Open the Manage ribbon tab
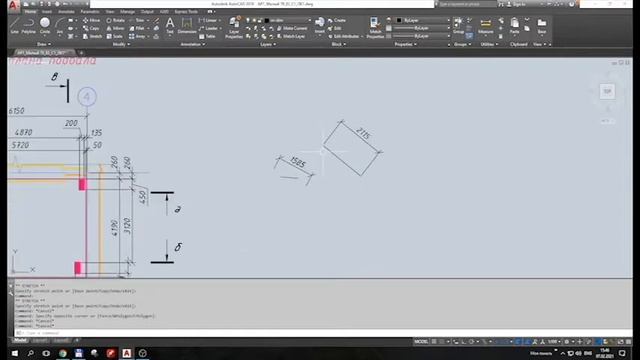 pos(127,12)
